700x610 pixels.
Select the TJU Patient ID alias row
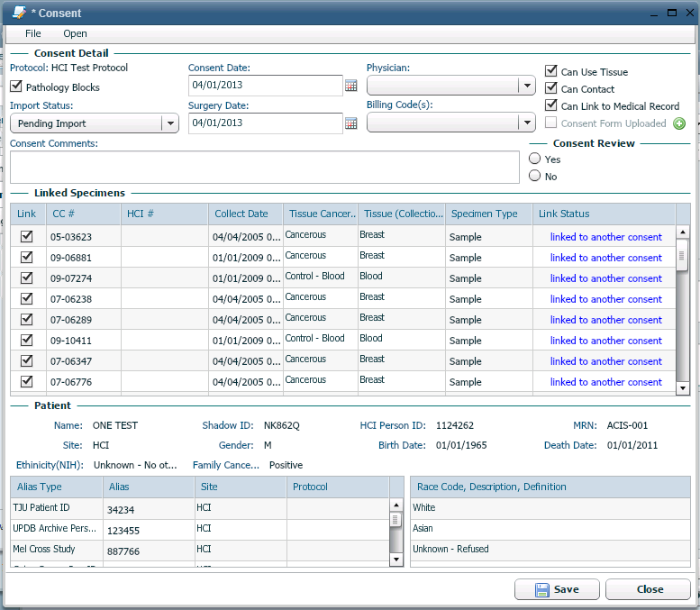point(200,508)
